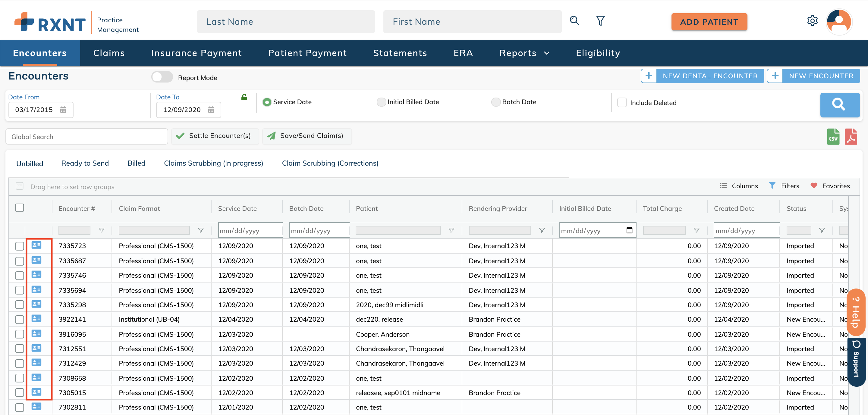Run the blue encounter search button
Screen dimensions: 868x415
pyautogui.click(x=839, y=105)
